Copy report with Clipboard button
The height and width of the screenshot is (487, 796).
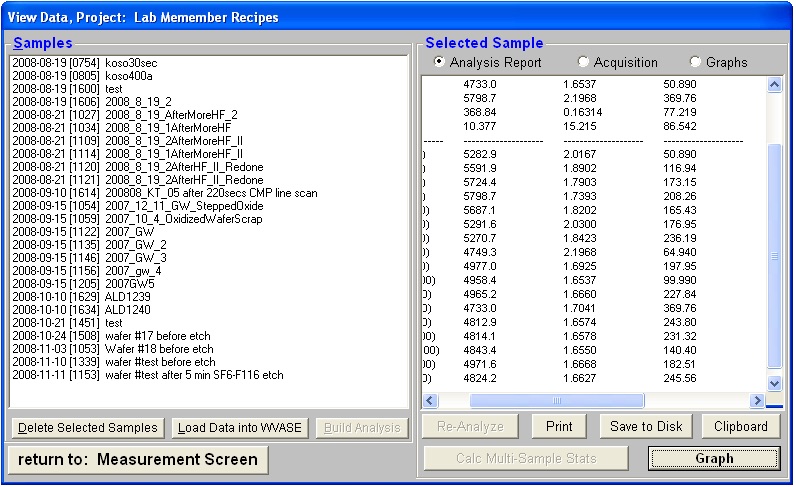(x=741, y=427)
